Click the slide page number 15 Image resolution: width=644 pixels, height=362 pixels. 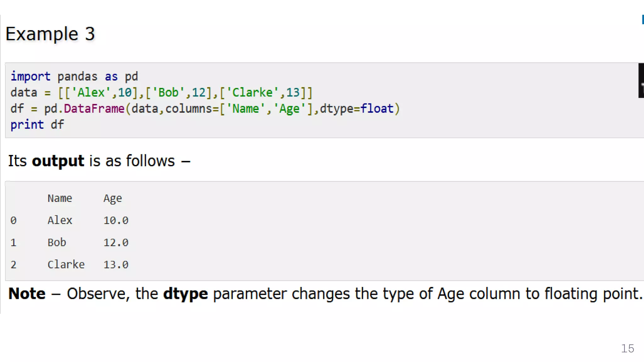pyautogui.click(x=627, y=348)
